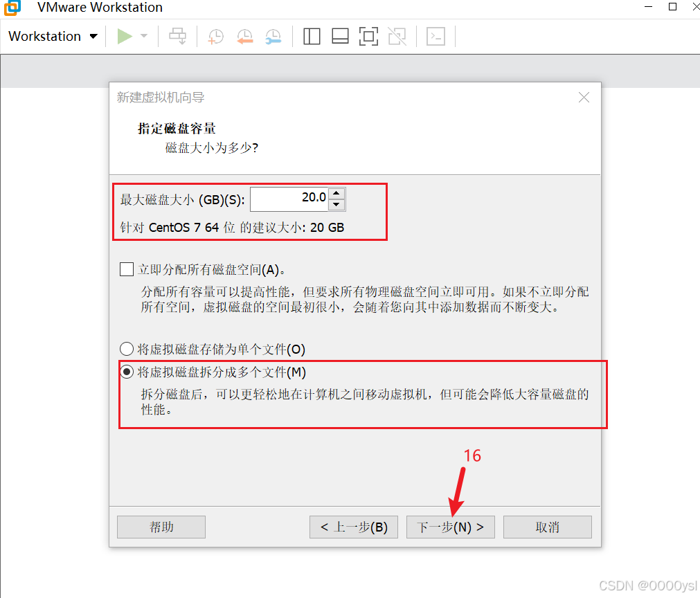This screenshot has width=700, height=598.
Task: Click the Unity mode toolbar icon
Action: 397,37
